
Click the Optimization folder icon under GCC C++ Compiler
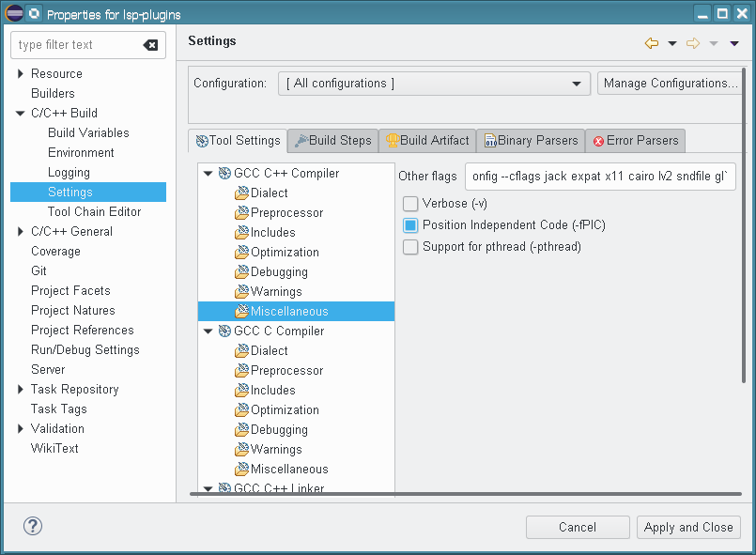point(241,253)
